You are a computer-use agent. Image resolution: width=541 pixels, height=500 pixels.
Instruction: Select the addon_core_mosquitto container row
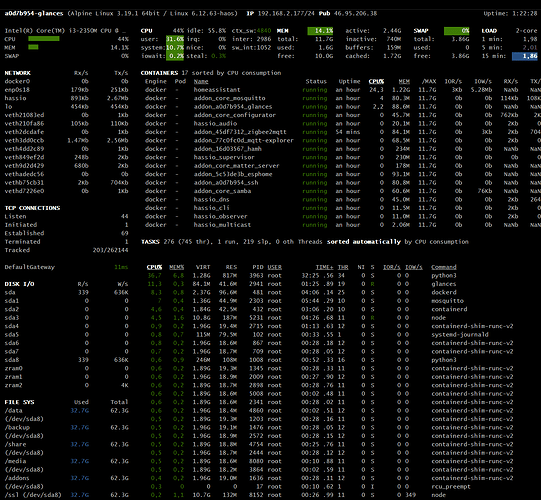tap(341, 98)
